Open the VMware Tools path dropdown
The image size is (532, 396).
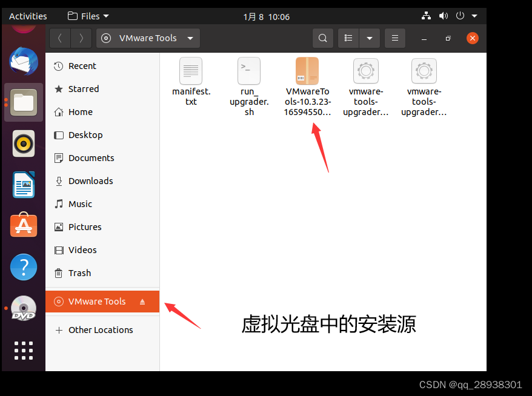(x=190, y=38)
